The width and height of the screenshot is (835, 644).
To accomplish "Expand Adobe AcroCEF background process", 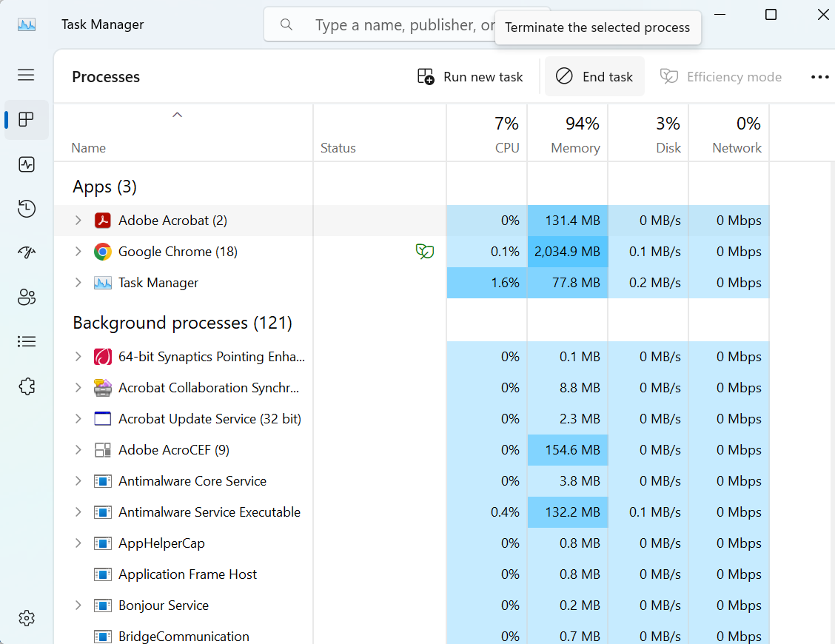I will [78, 450].
